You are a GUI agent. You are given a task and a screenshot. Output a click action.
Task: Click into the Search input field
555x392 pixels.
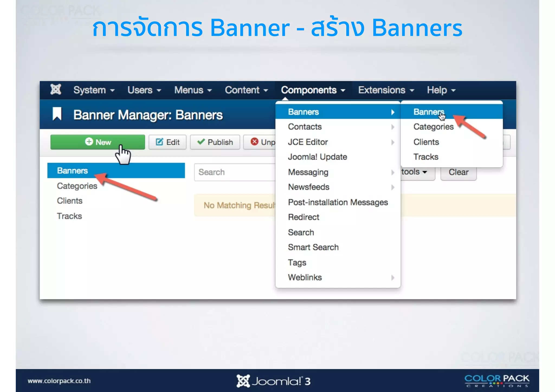(235, 172)
